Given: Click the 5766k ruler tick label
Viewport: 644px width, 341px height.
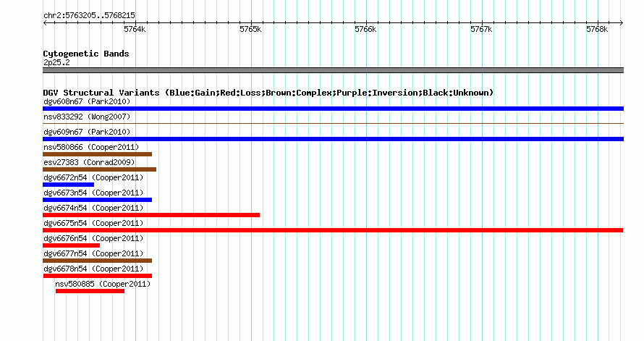Looking at the screenshot, I should (365, 29).
